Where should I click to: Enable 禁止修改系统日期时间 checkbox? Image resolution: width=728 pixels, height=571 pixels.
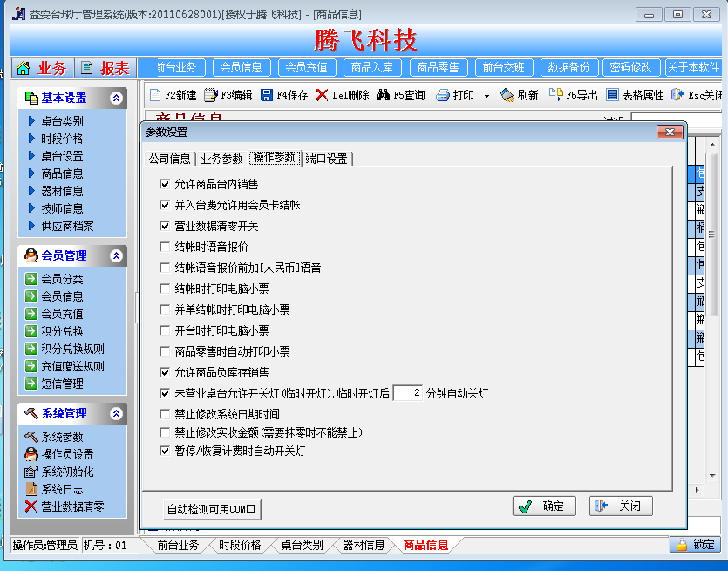pos(165,414)
